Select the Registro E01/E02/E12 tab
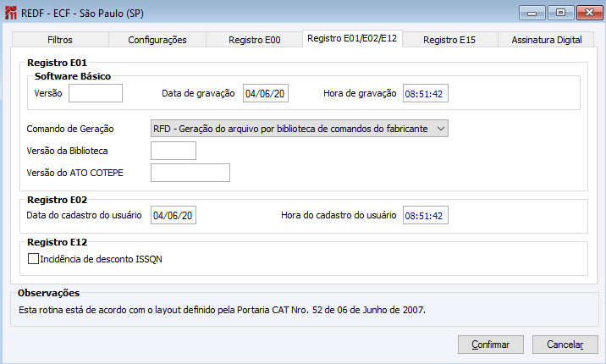606x364 pixels. point(351,39)
